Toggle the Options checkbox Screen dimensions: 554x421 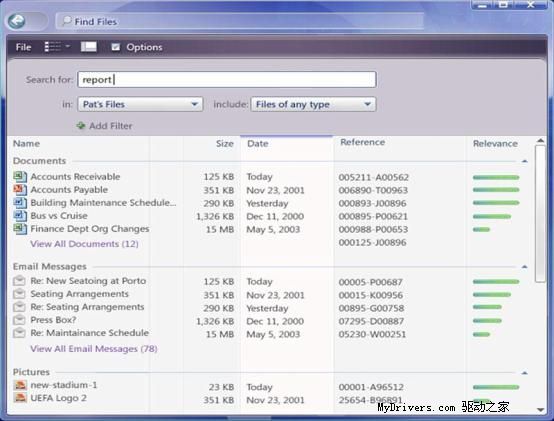click(116, 47)
